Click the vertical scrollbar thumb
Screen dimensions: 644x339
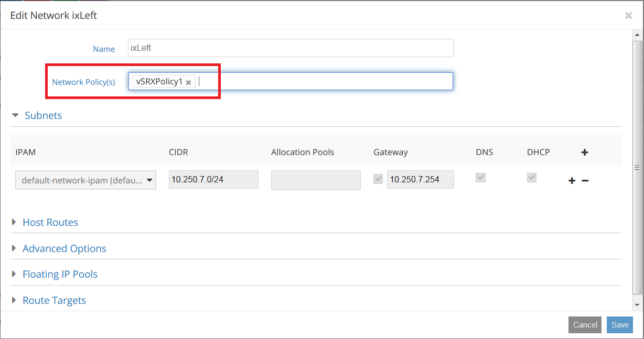pos(638,167)
